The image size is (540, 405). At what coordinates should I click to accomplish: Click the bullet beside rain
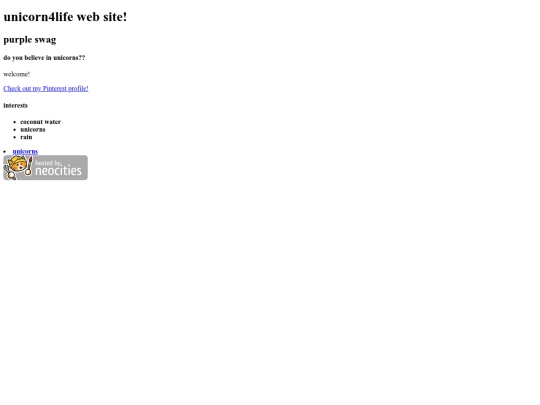pos(14,137)
